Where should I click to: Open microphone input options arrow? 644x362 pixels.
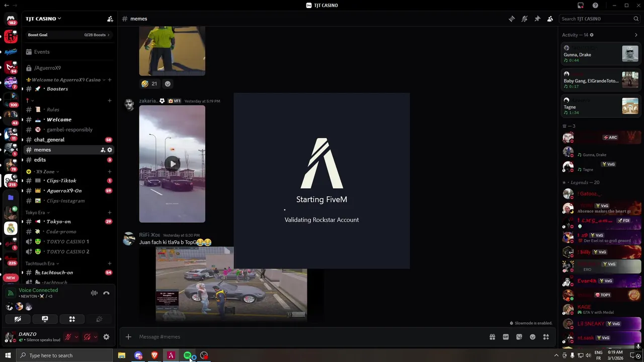[x=76, y=337]
